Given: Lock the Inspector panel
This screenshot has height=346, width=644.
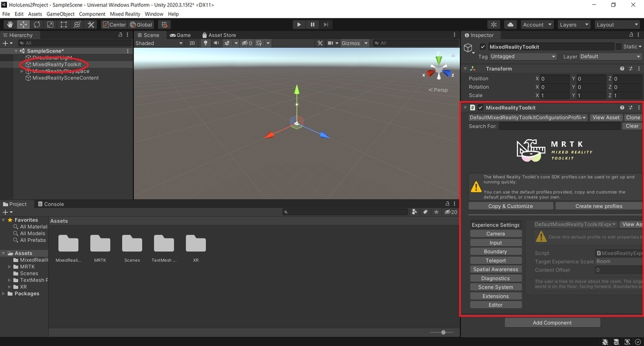Looking at the screenshot, I should click(631, 35).
